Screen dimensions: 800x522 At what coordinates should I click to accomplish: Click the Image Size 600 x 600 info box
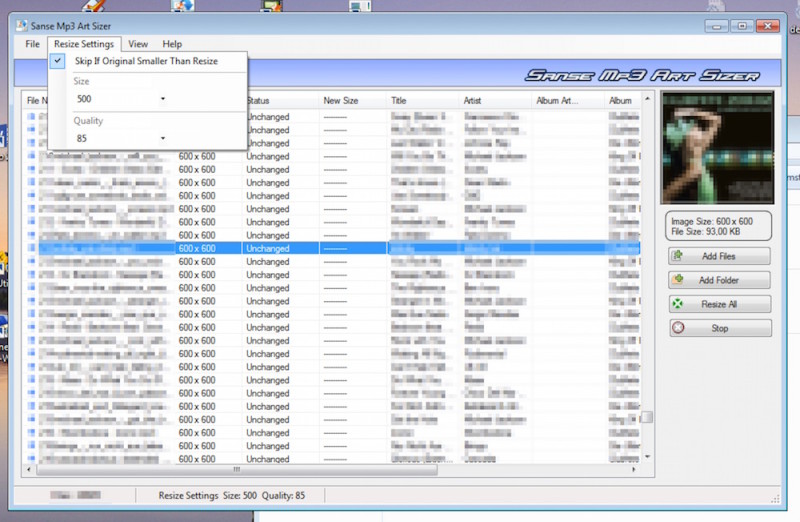(x=718, y=226)
